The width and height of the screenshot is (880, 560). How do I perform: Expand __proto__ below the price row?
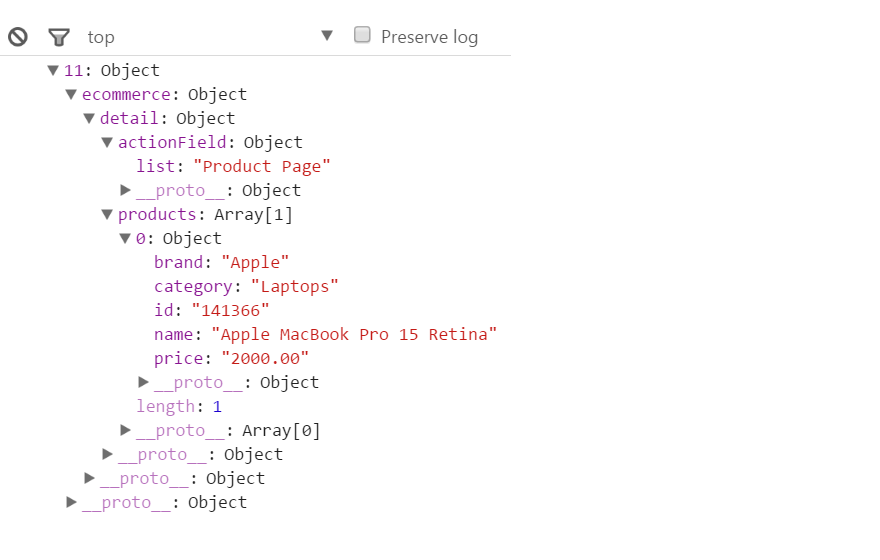[143, 382]
